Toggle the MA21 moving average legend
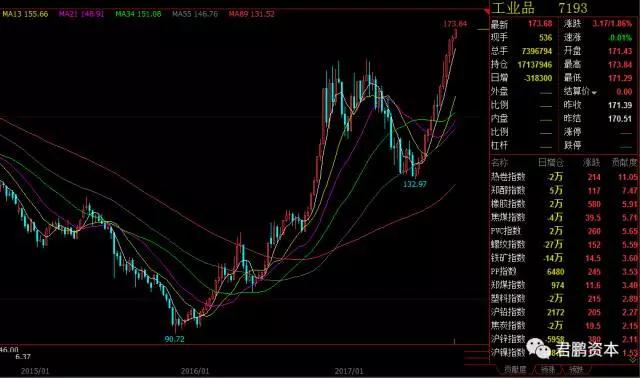The height and width of the screenshot is (378, 640). [81, 14]
